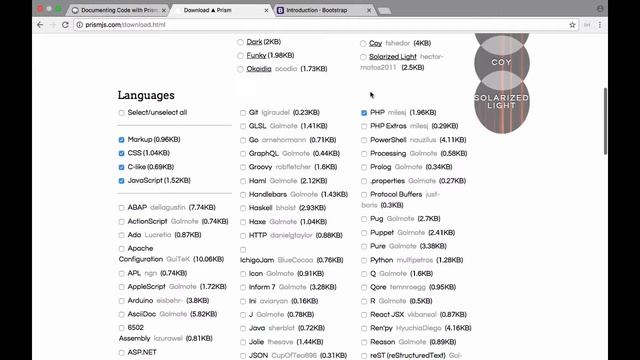This screenshot has height=360, width=640.
Task: Click the Coy theme preview circle
Action: point(502,62)
